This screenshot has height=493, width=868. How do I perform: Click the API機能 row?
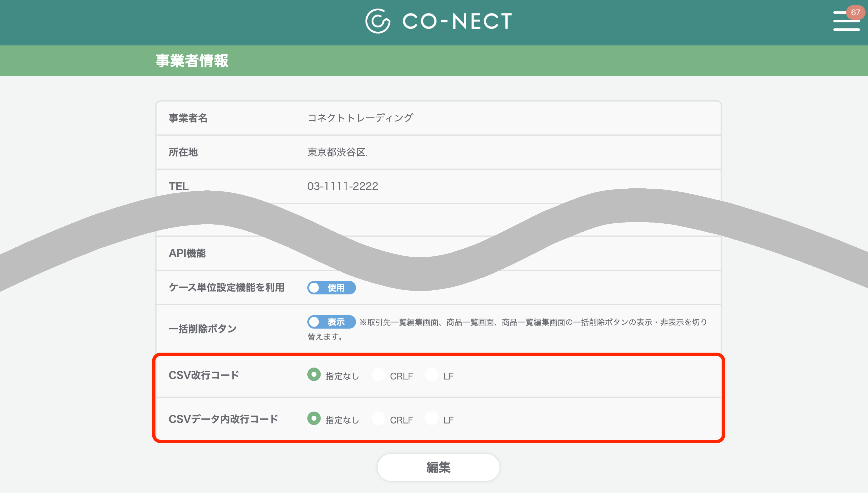point(188,253)
